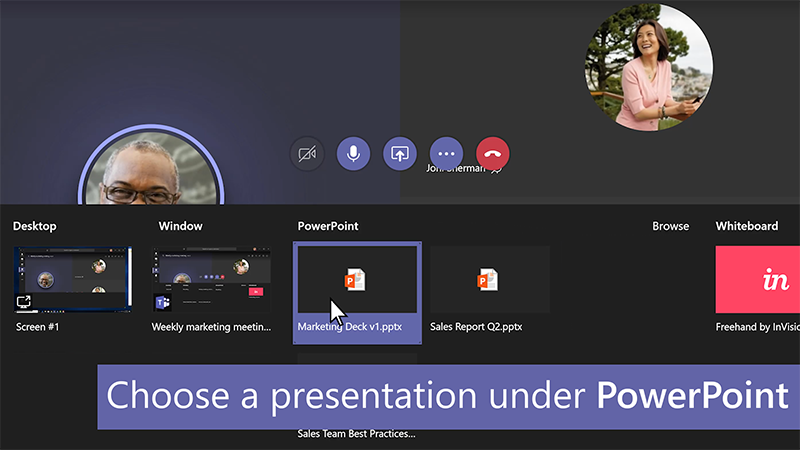
Task: Hang up with the red end-call button
Action: coord(492,154)
